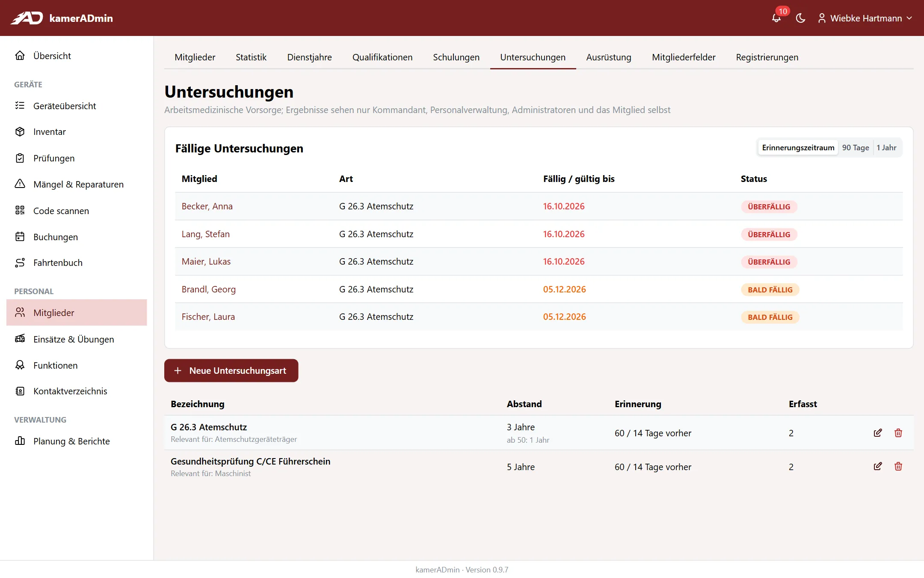Toggle dark mode moon icon

point(800,18)
